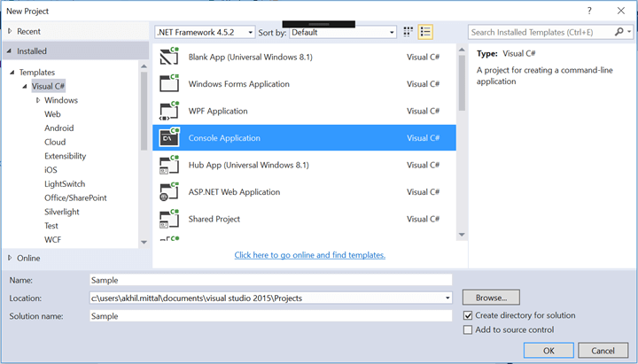
Task: Click the ASP.NET Web Application template icon
Action: coord(169,191)
